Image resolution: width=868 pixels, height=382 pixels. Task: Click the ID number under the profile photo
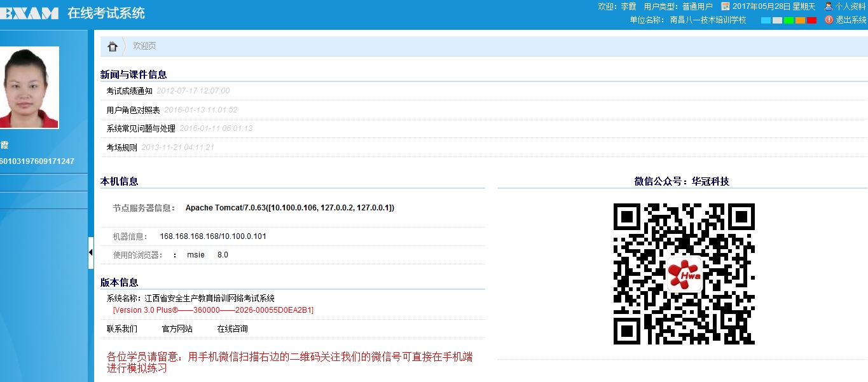pyautogui.click(x=37, y=161)
